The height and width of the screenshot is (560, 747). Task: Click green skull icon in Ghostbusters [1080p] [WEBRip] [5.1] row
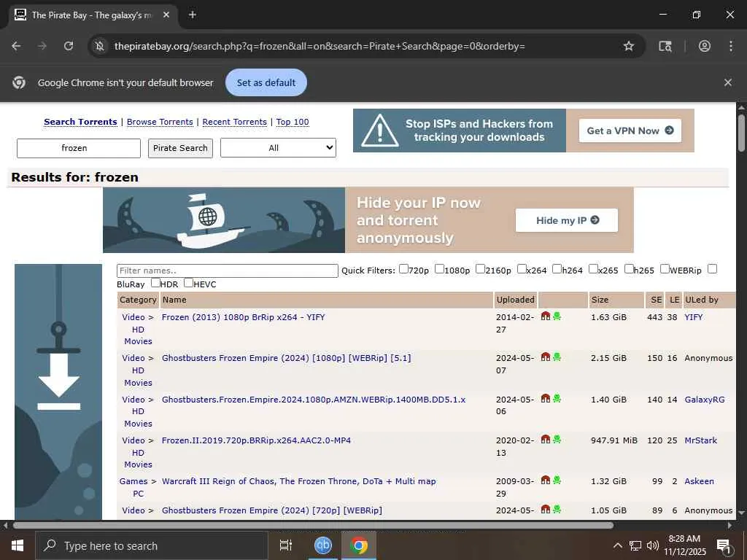tap(557, 357)
